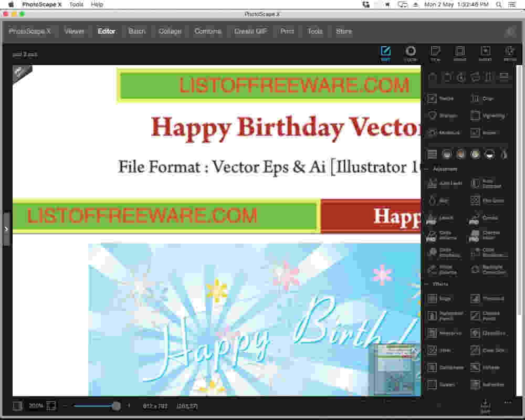Expand the left side panel arrow
Image resolution: width=525 pixels, height=420 pixels.
tap(6, 229)
